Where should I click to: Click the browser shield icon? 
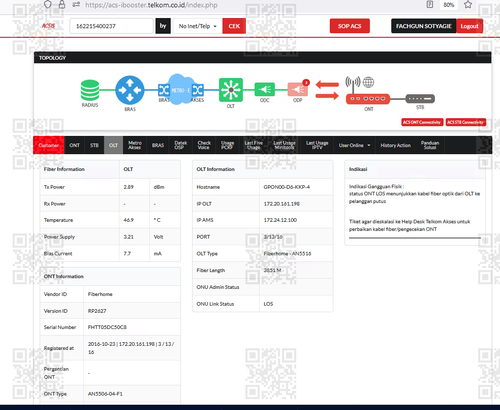click(48, 4)
